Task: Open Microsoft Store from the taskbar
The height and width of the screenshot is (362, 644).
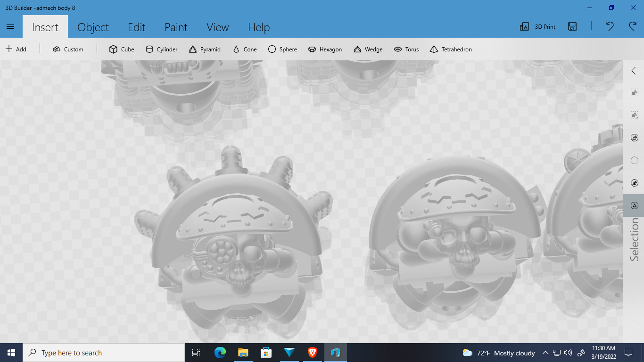Action: 266,353
